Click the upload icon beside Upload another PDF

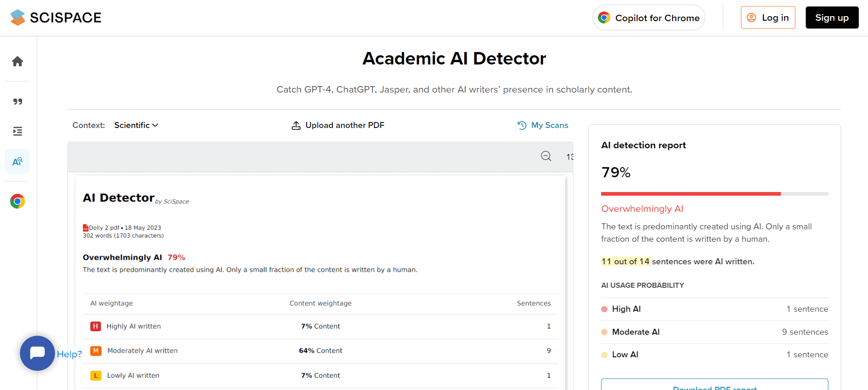[296, 125]
